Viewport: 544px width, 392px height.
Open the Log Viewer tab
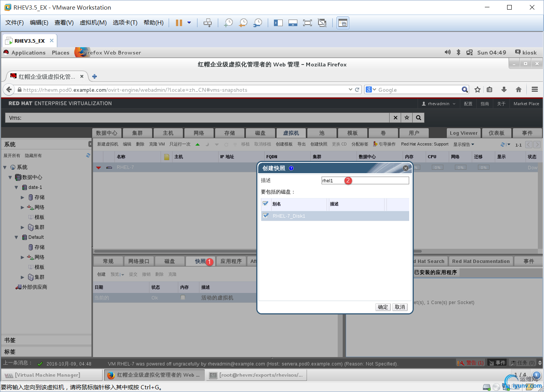(x=464, y=133)
